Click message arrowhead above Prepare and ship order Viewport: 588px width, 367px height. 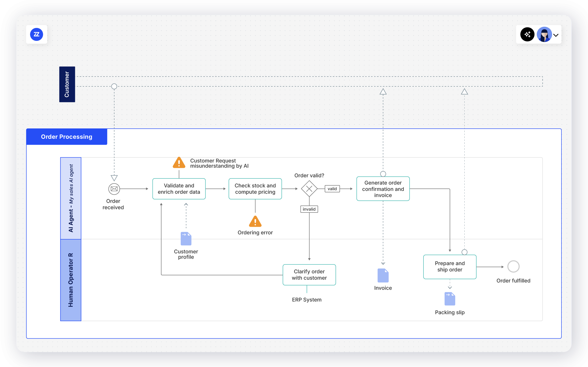click(x=464, y=92)
